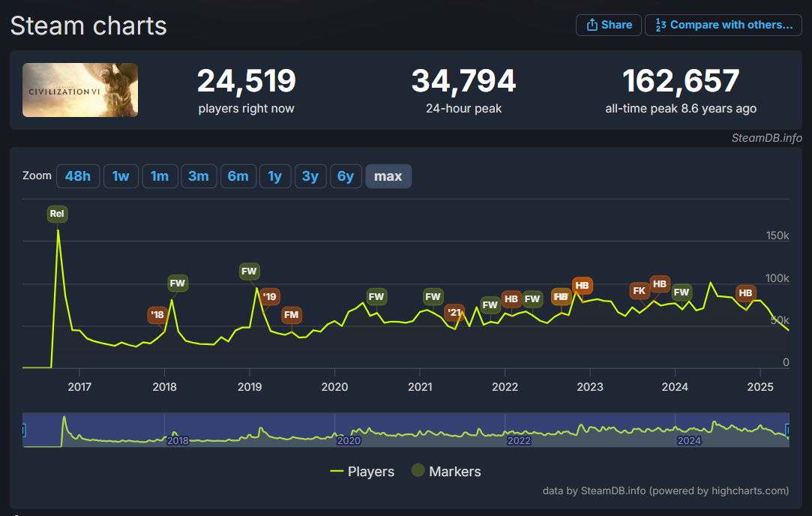Screen dimensions: 812x516
Task: Click the Rel release marker
Action: tap(57, 214)
